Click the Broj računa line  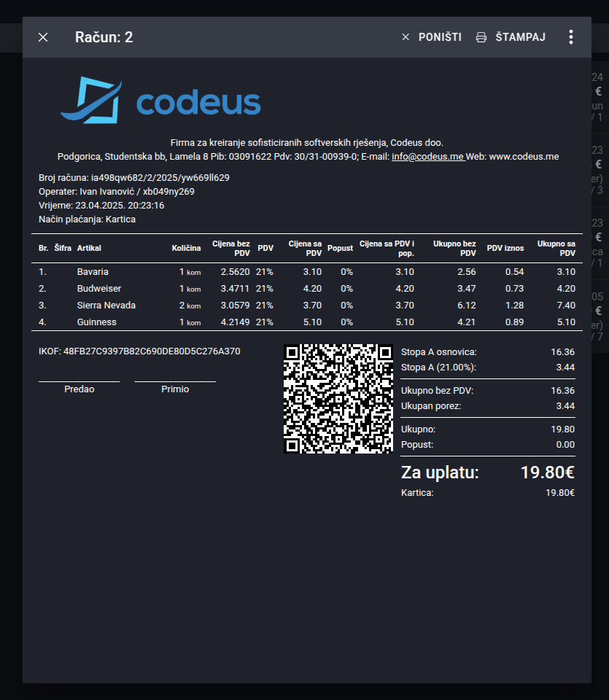point(134,178)
